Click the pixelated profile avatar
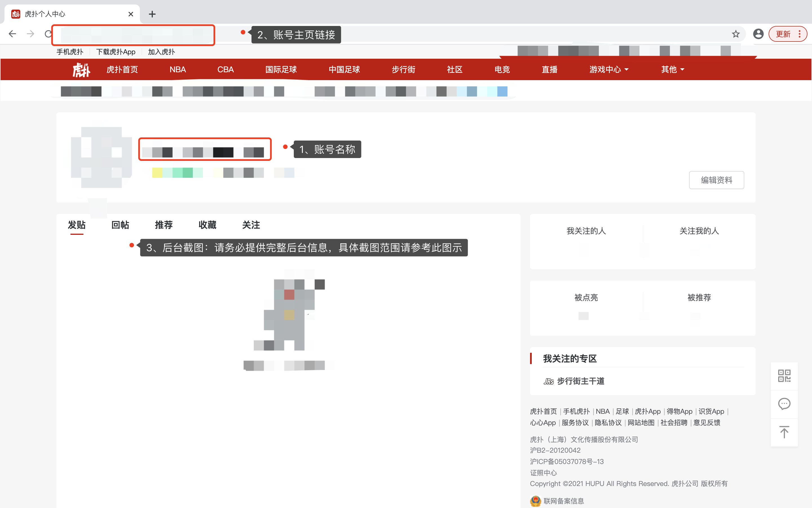The image size is (812, 508). [x=101, y=157]
